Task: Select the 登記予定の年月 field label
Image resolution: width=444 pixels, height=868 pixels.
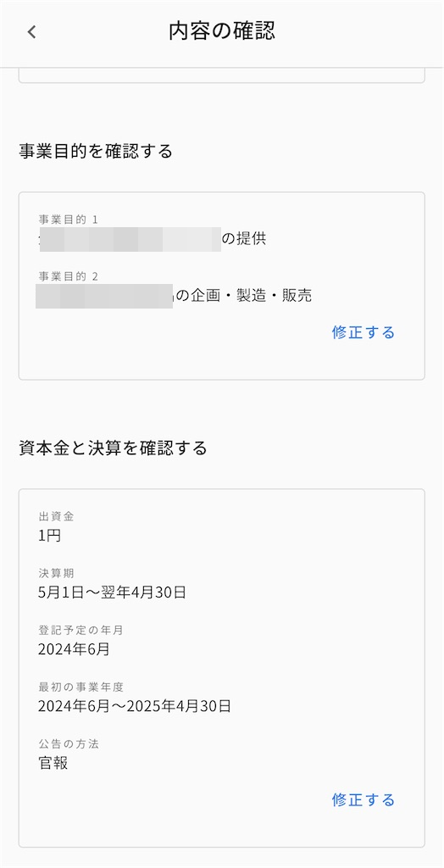Action: [x=80, y=630]
